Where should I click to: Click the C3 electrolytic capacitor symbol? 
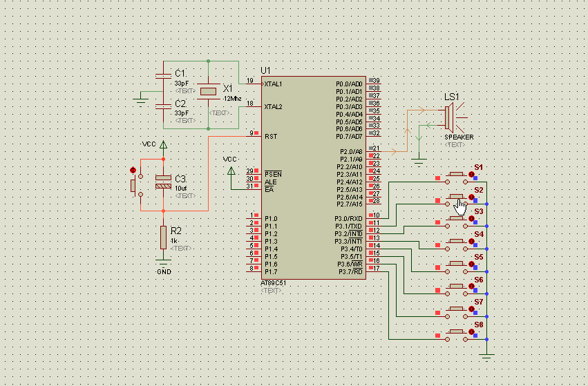[x=164, y=182]
